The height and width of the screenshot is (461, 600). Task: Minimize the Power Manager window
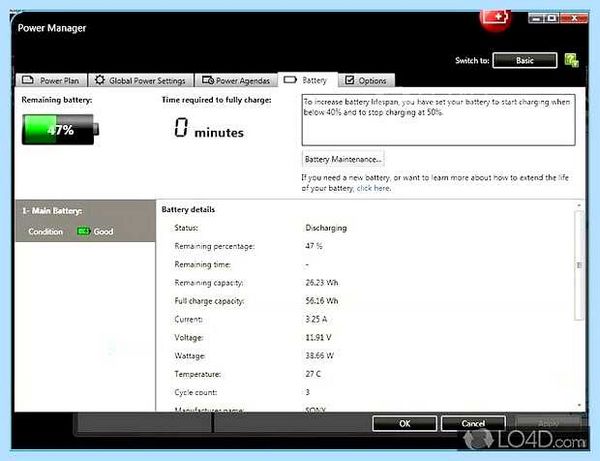coord(536,18)
